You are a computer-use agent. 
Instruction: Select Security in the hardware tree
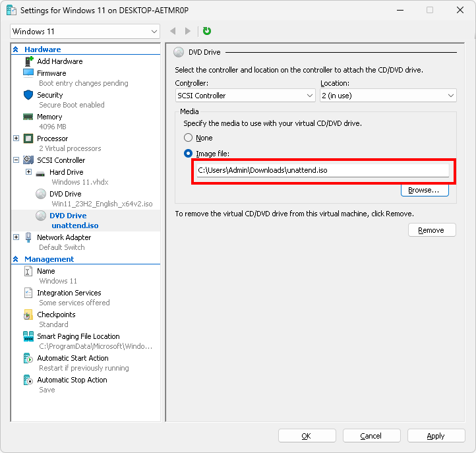[x=50, y=95]
